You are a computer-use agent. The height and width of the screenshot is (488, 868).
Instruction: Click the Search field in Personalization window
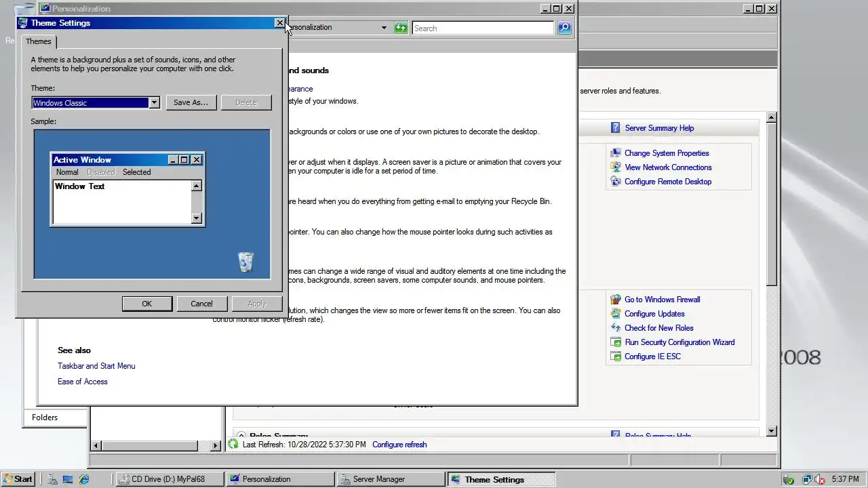click(483, 28)
